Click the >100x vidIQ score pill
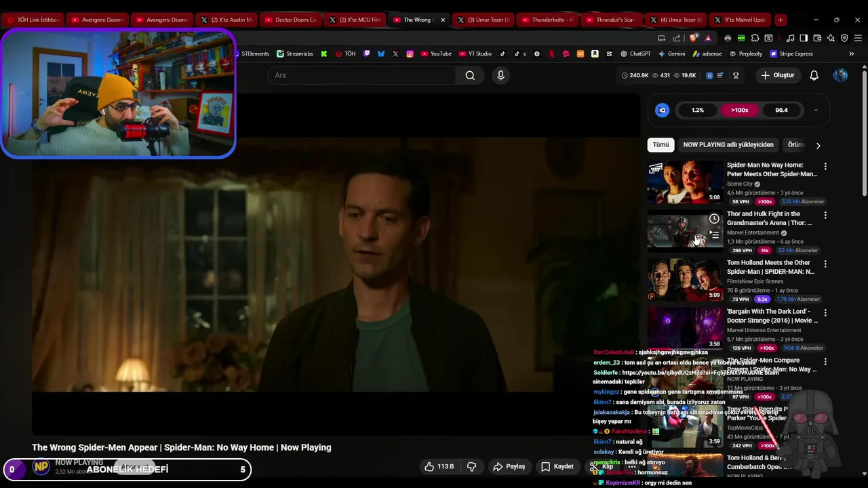868x488 pixels. [x=739, y=110]
